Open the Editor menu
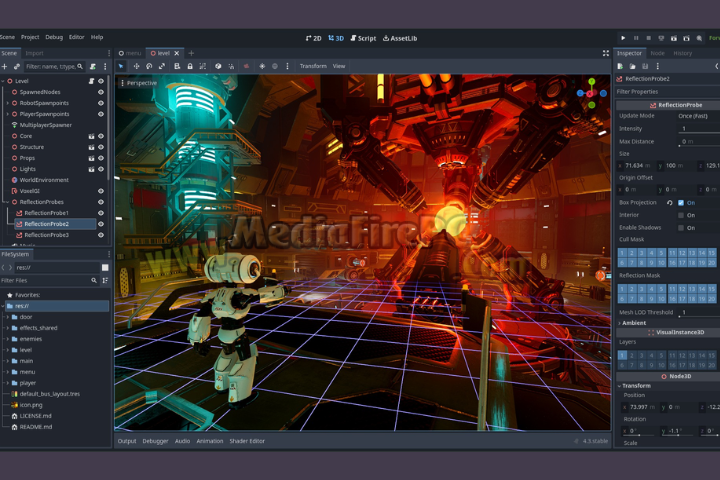The image size is (720, 480). click(76, 37)
